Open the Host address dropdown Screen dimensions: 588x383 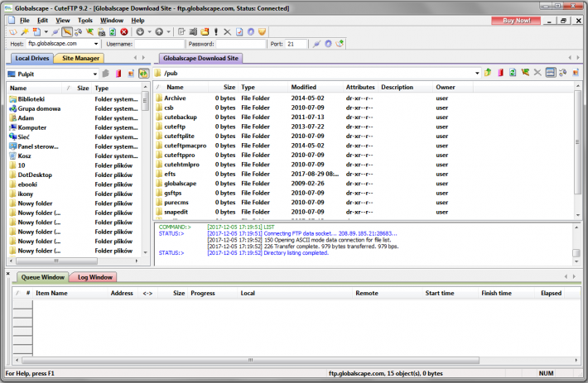coord(96,44)
